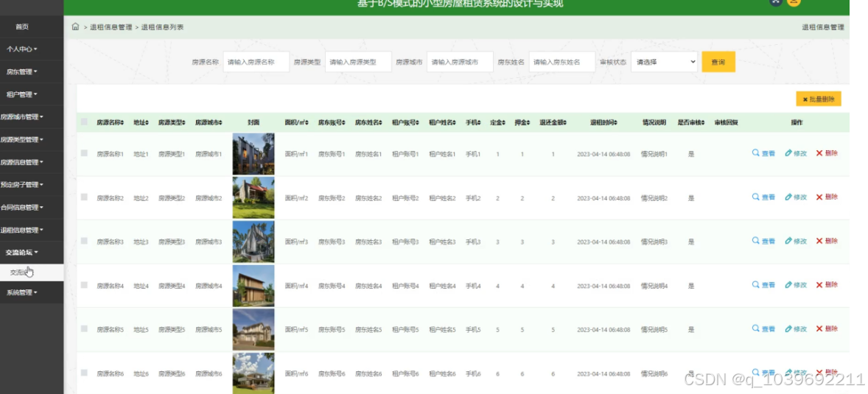Screen dimensions: 868x394
Task: Check the box for 房源名称4 row
Action: 84,284
